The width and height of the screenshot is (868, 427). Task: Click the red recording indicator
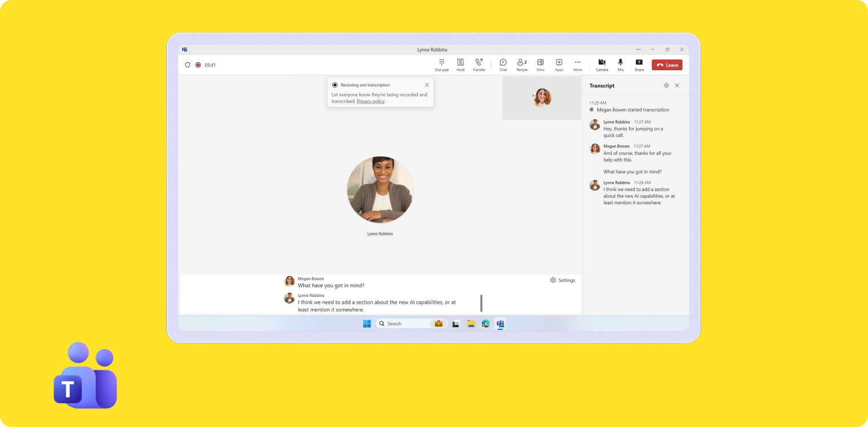coord(198,65)
